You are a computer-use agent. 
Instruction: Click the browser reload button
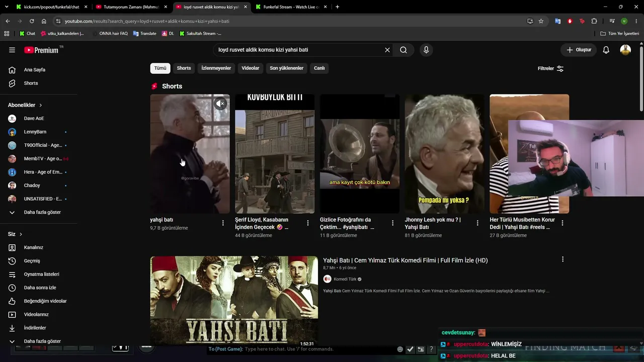tap(32, 21)
